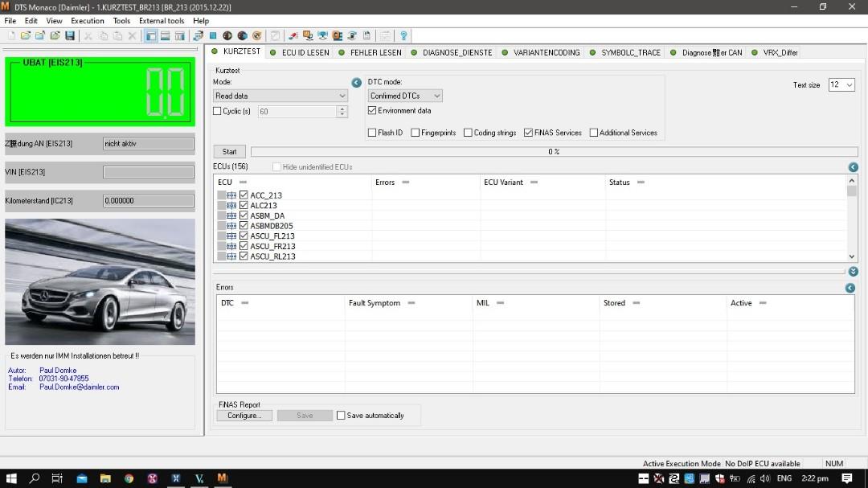Click the VIN [EIS213] value field
The image size is (868, 488).
tap(149, 172)
